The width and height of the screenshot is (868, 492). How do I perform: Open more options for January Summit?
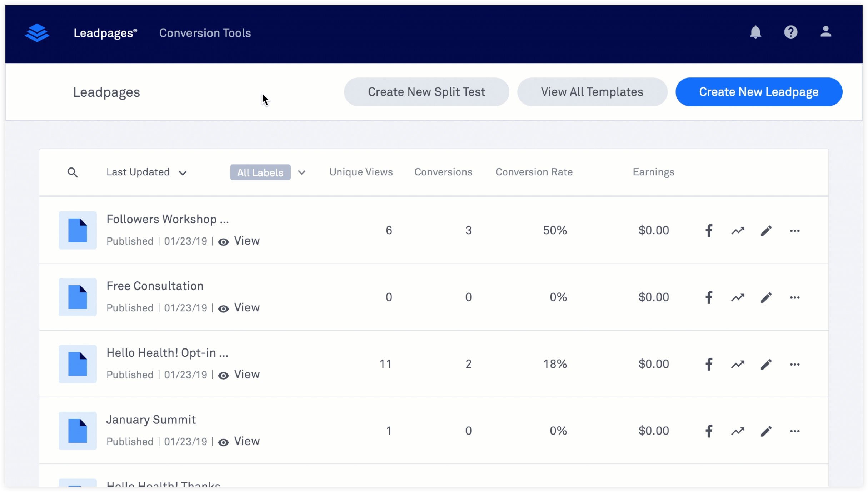point(795,431)
